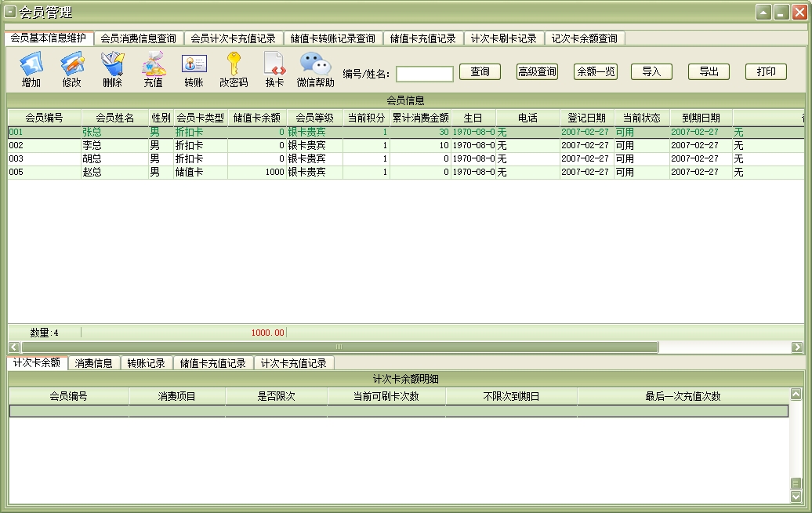
Task: Click the 打印 print button
Action: click(766, 71)
